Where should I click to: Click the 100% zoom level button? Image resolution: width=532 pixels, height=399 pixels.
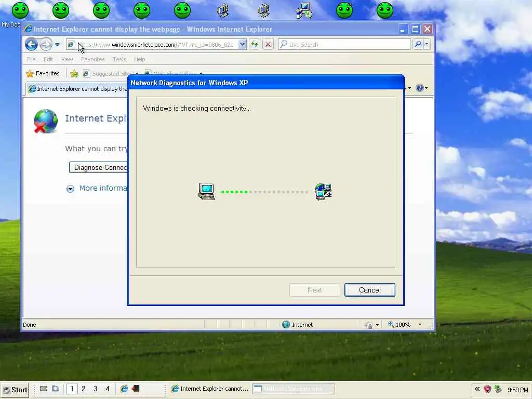400,325
